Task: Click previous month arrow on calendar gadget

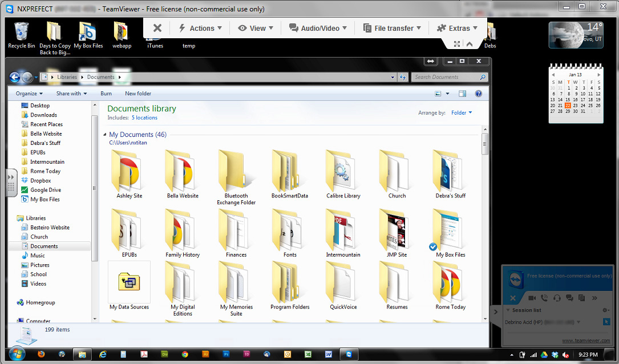Action: click(553, 75)
